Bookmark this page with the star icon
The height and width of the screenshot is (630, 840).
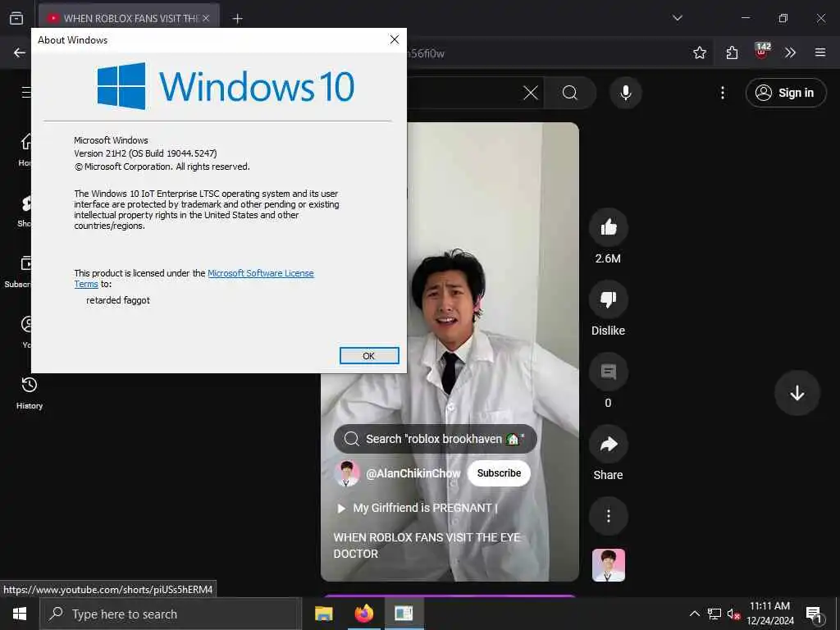[x=699, y=52]
